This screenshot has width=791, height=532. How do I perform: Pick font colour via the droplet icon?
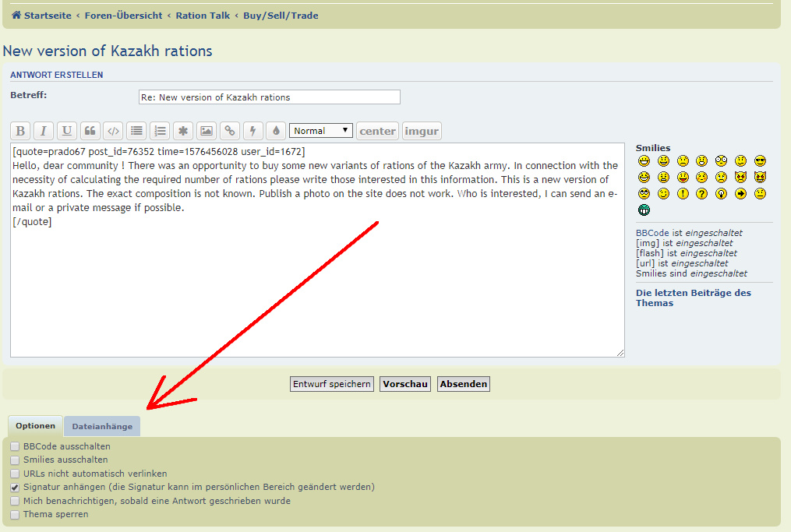[x=275, y=131]
